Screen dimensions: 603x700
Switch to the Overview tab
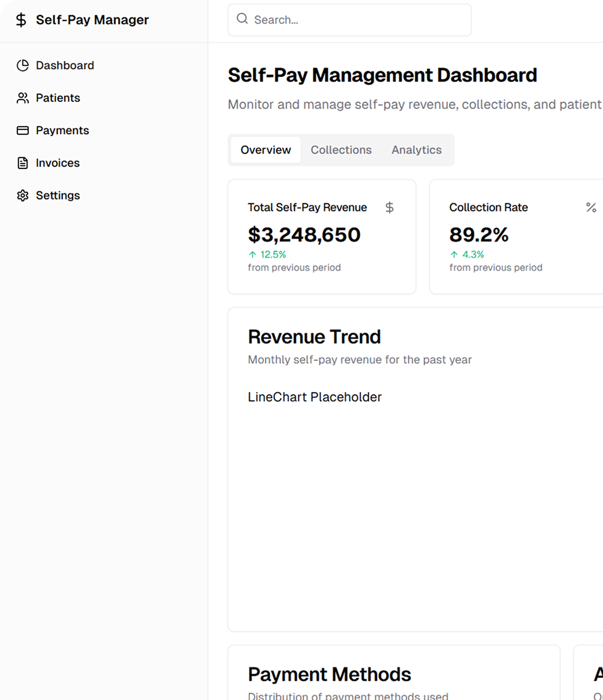(x=266, y=150)
